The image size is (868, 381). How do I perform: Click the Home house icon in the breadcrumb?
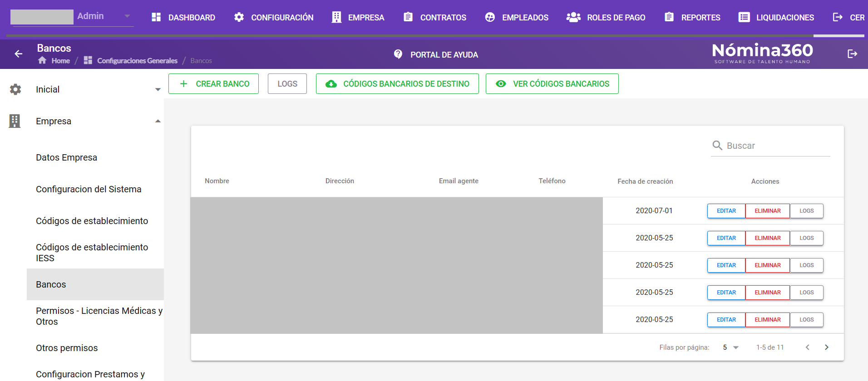[42, 60]
